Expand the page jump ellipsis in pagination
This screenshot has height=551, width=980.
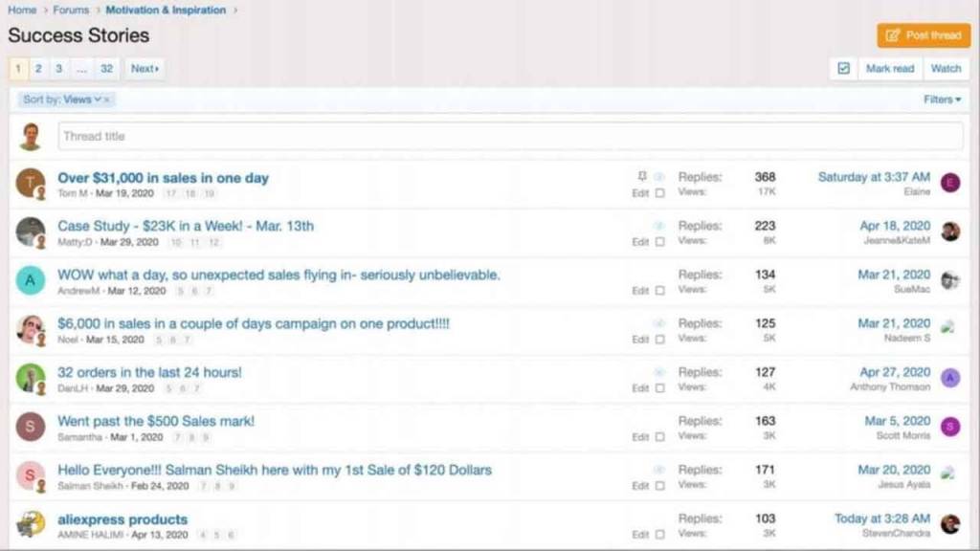tap(81, 69)
